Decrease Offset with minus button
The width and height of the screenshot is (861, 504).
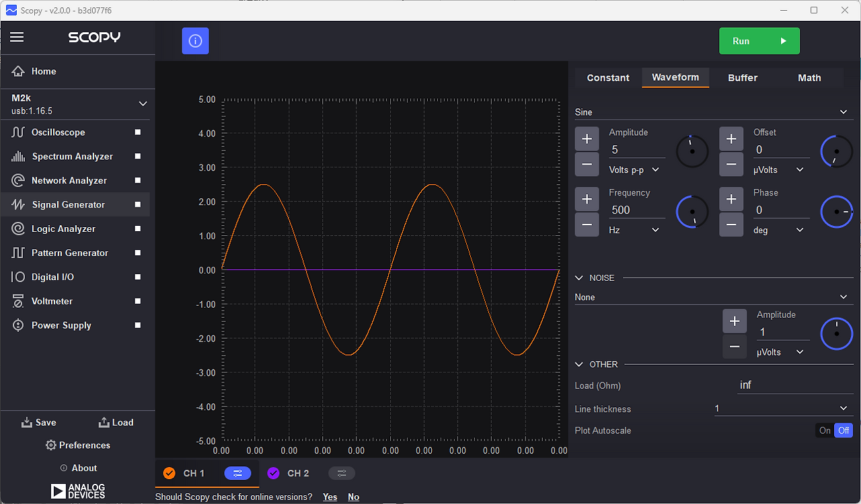pos(731,164)
